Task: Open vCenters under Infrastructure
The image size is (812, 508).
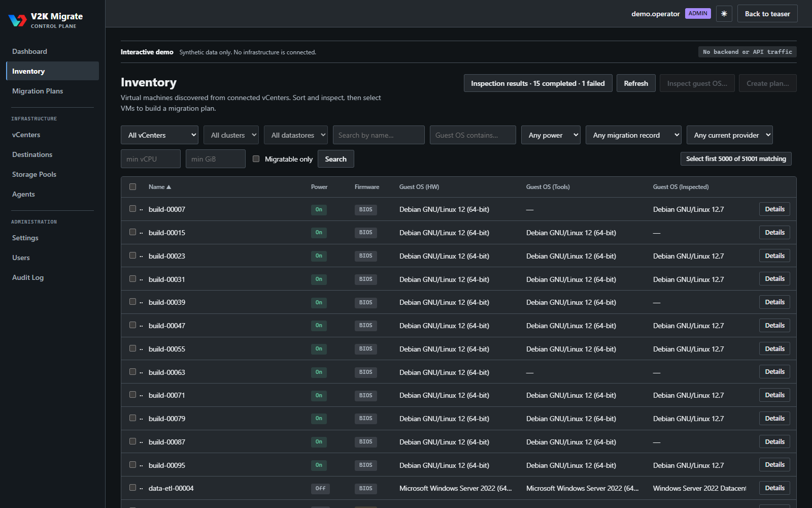Action: [52, 135]
